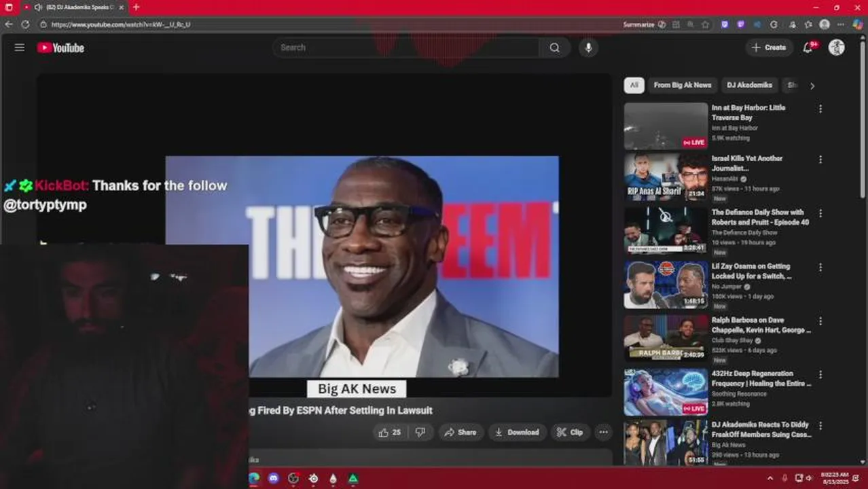Open options for Israel Kills Journalist video
This screenshot has height=489, width=868.
[820, 160]
